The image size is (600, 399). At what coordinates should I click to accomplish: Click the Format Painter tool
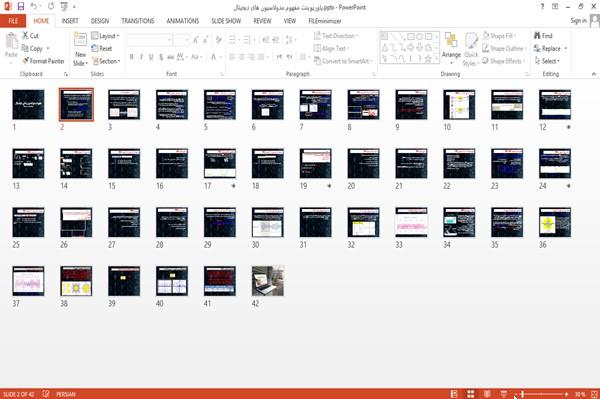(43, 61)
